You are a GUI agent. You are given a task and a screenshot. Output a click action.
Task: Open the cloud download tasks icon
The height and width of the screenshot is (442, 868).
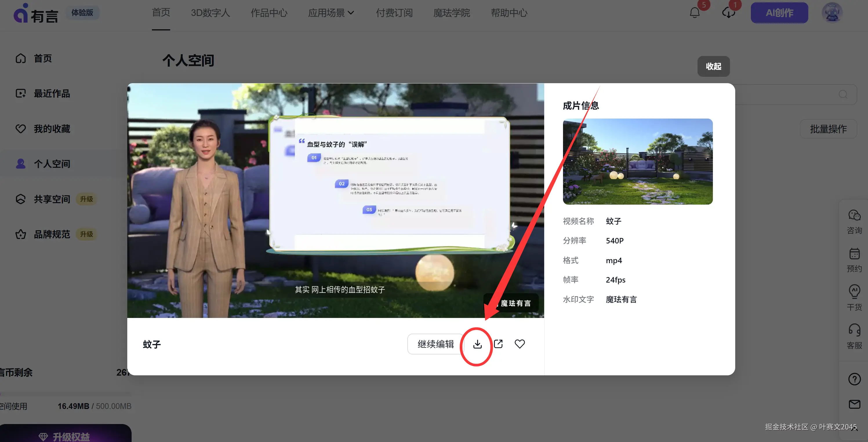click(x=728, y=13)
